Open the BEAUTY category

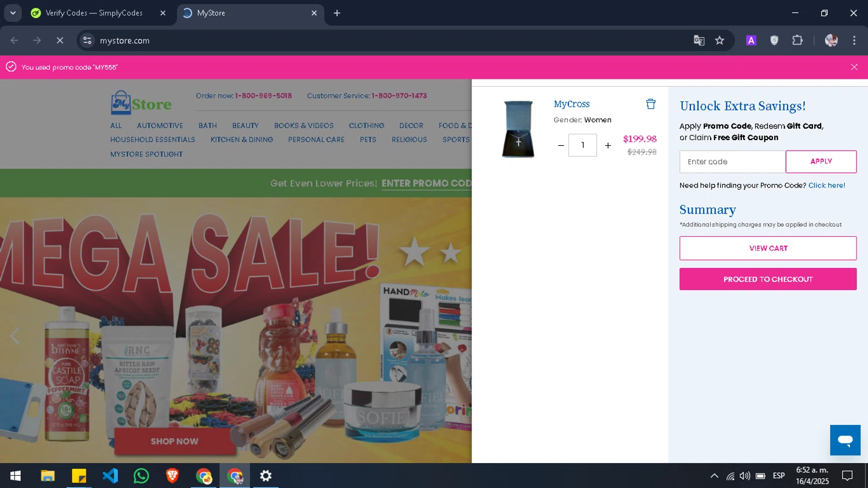click(x=245, y=126)
